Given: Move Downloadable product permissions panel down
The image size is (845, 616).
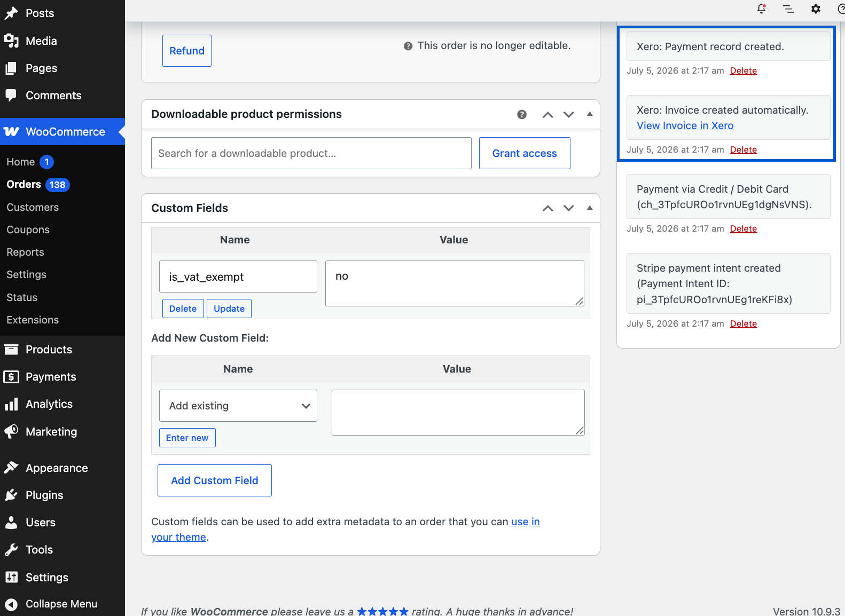Looking at the screenshot, I should pyautogui.click(x=569, y=115).
